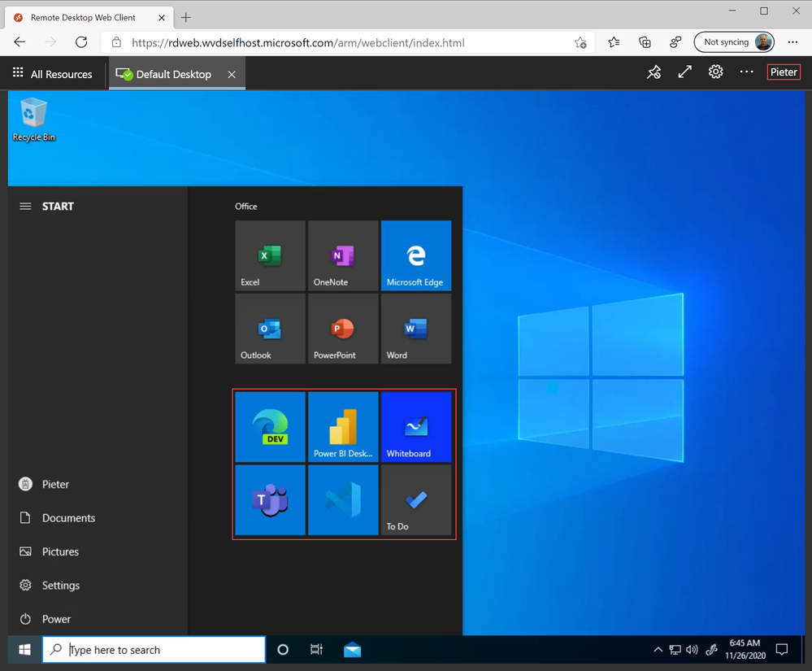
Task: Focus the Type here to search box
Action: point(154,649)
